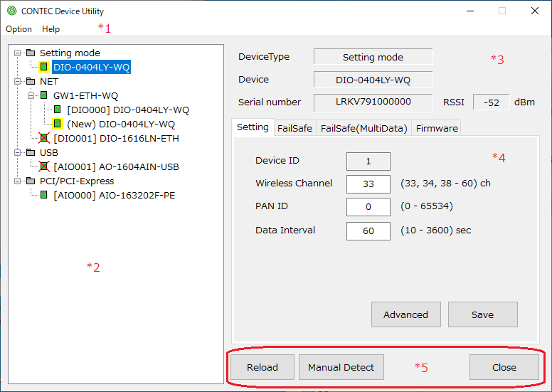Select the USB tree label

(48, 152)
